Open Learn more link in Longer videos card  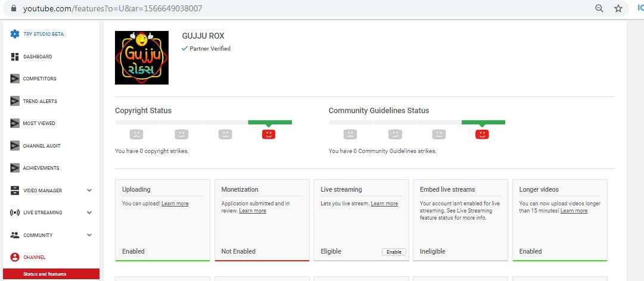point(574,211)
